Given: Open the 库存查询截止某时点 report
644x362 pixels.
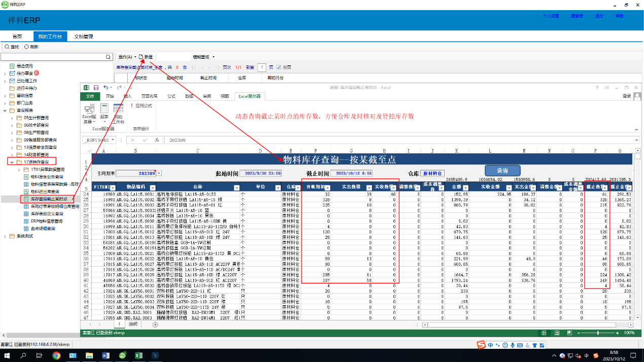Looking at the screenshot, I should (x=49, y=199).
